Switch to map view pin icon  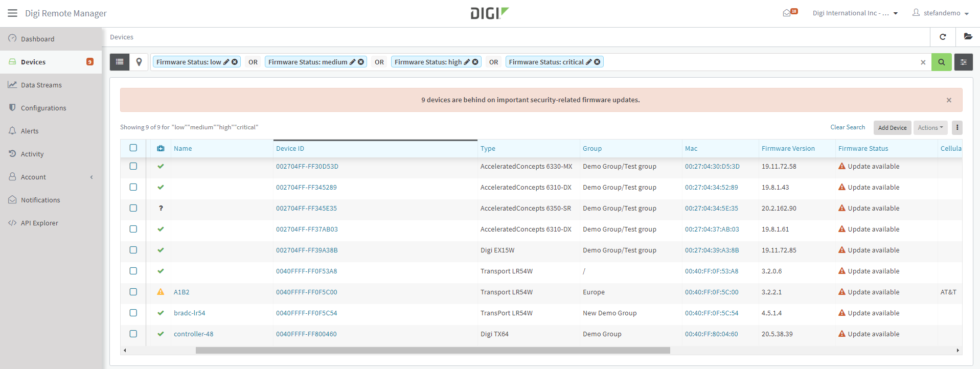pyautogui.click(x=139, y=62)
